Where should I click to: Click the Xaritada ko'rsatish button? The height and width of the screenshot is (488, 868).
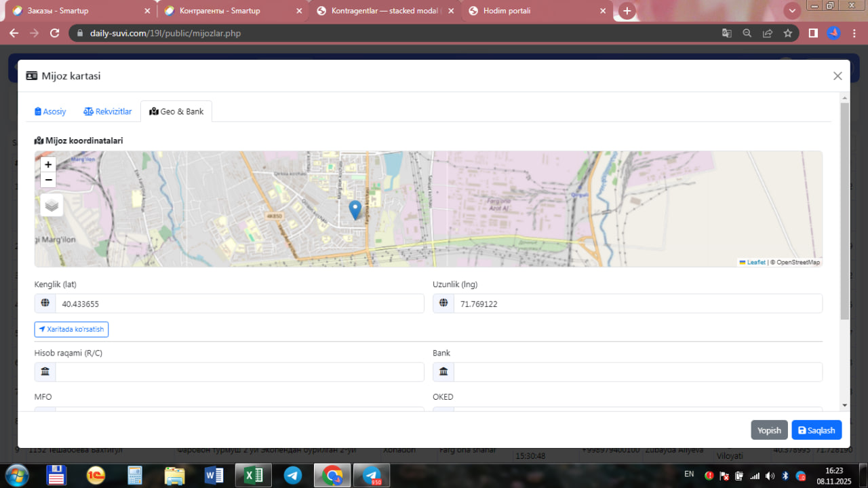[x=71, y=329]
